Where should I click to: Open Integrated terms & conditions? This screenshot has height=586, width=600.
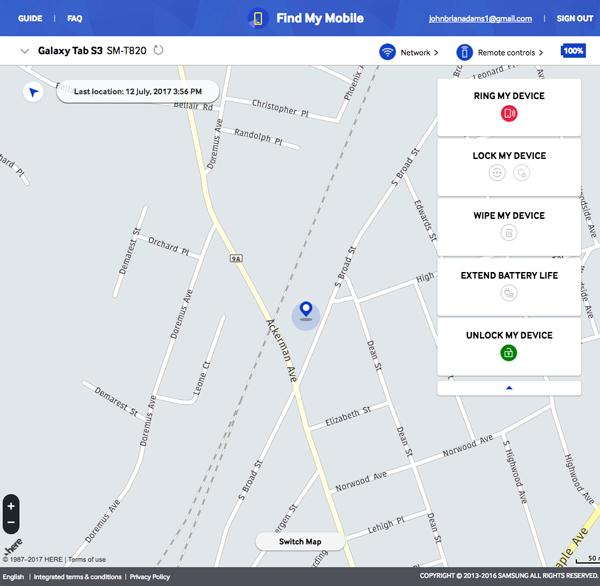pos(77,577)
